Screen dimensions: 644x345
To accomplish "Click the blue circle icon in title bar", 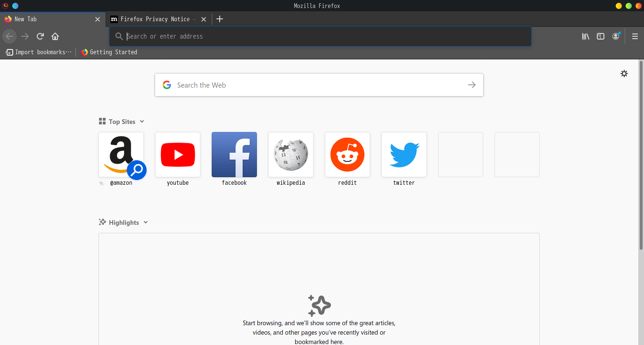I will [x=15, y=6].
